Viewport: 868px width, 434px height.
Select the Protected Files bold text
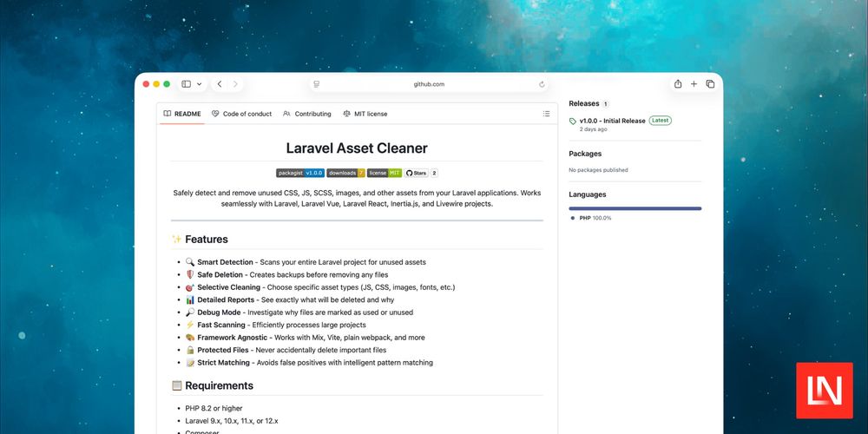(223, 350)
